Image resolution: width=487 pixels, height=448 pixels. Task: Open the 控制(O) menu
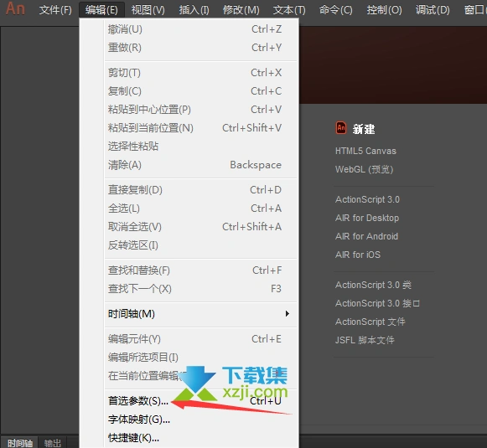click(x=384, y=10)
